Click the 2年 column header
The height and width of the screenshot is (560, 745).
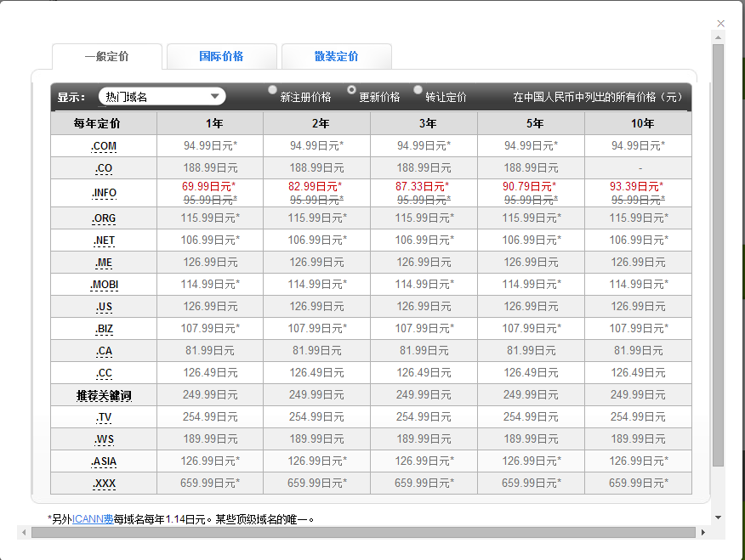316,123
